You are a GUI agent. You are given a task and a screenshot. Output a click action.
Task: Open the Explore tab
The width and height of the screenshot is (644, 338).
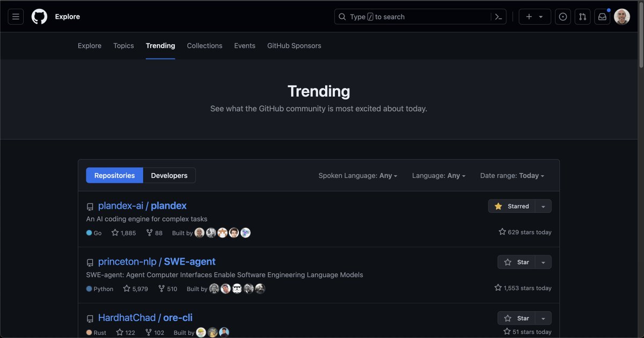pyautogui.click(x=90, y=46)
